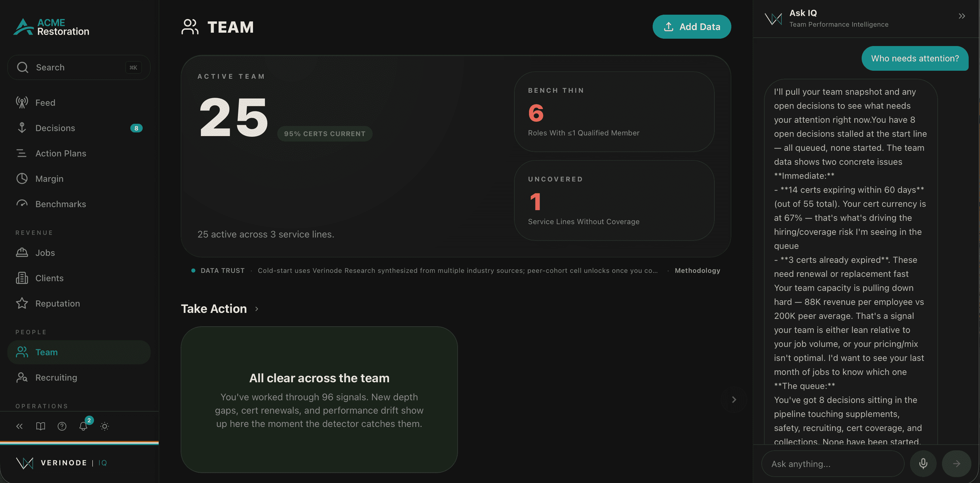Open the help question mark icon
980x483 pixels.
pyautogui.click(x=62, y=426)
